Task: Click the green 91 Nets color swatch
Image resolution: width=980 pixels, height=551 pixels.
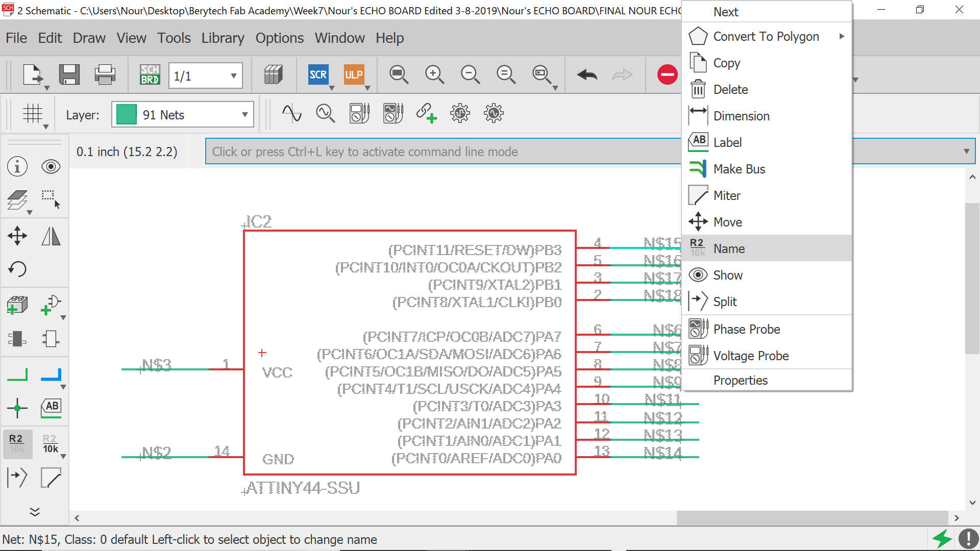Action: tap(126, 115)
